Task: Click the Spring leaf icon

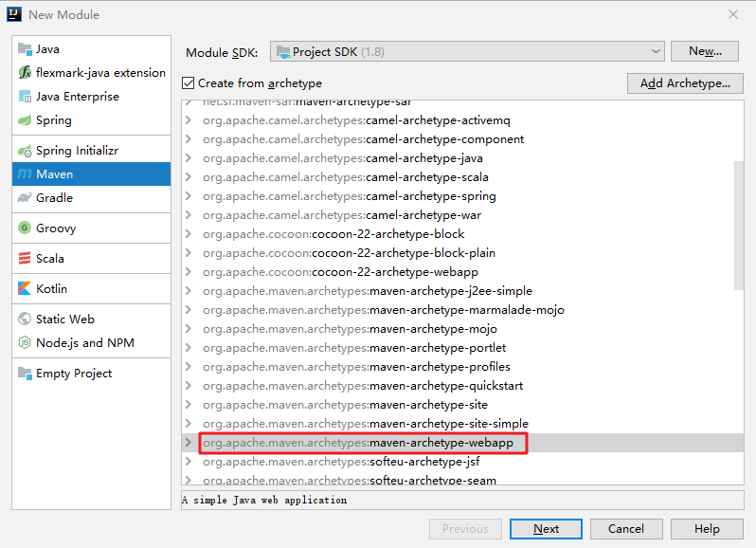Action: [x=25, y=120]
